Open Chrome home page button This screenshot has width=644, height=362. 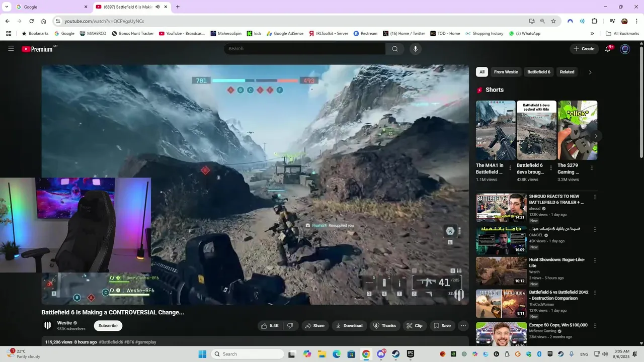click(44, 21)
